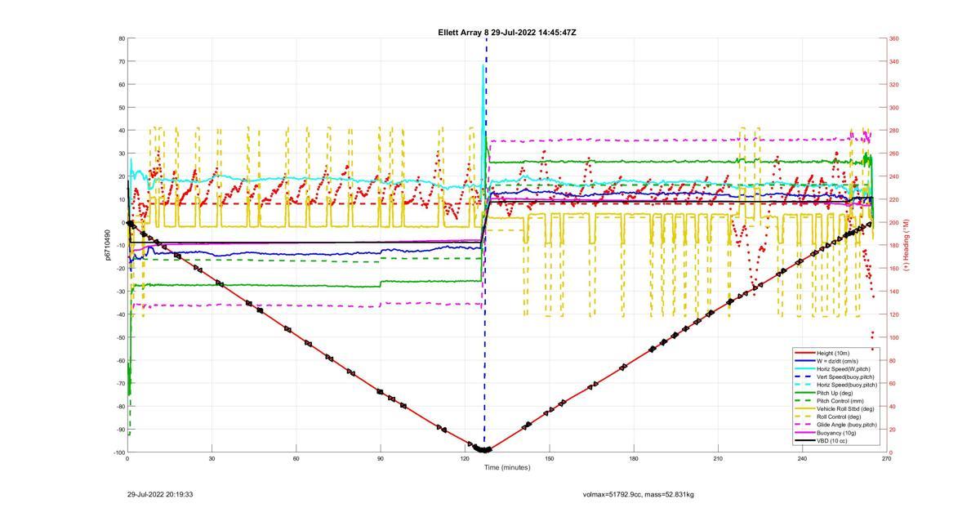Click x-axis tick label '90'
This screenshot has height=508, width=980.
381,459
